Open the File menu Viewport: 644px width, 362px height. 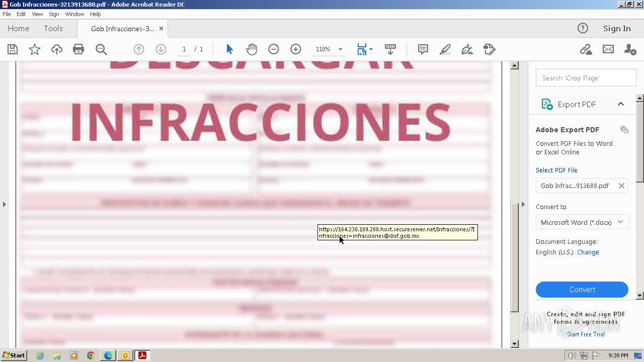click(7, 14)
